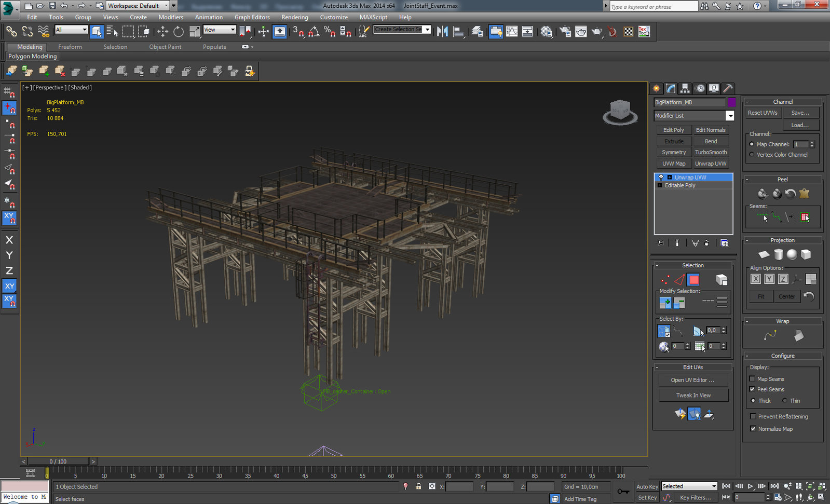Toggle the Angle Snap tool
This screenshot has width=830, height=504.
coord(314,32)
